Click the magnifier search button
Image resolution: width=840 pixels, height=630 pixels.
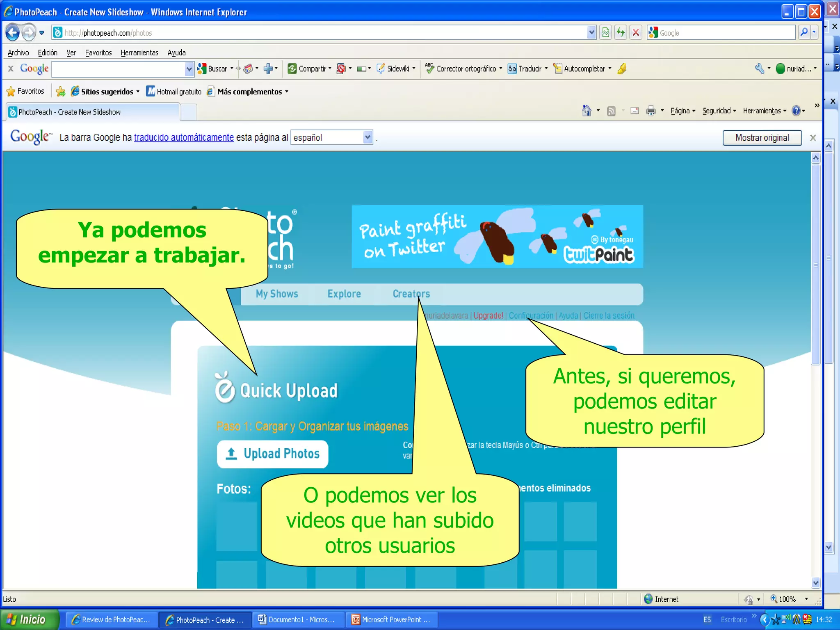[804, 32]
